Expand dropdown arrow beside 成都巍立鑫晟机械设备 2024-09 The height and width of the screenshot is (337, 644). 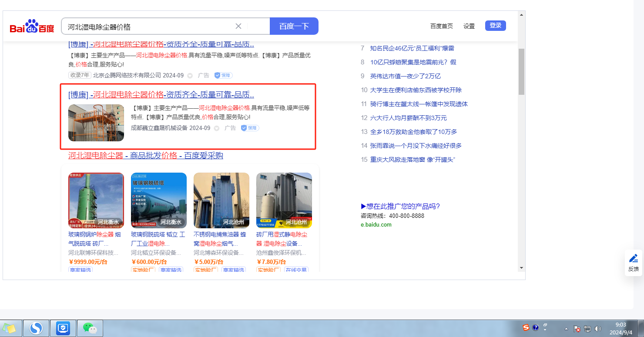click(x=216, y=129)
